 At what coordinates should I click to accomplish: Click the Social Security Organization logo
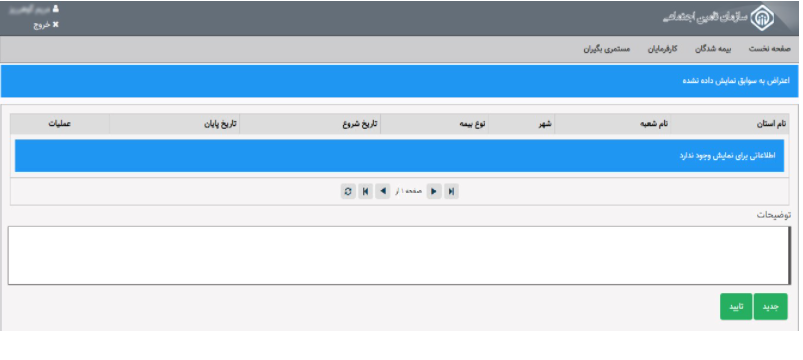tap(763, 18)
